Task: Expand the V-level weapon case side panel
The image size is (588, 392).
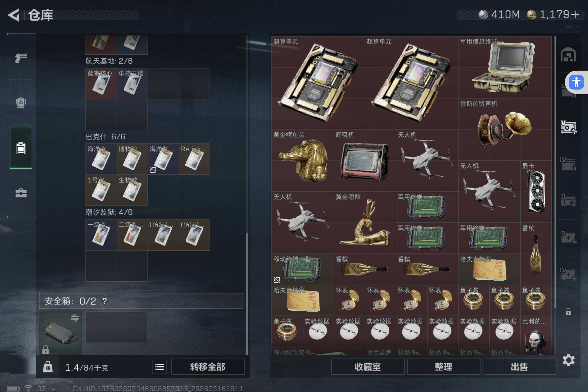Action: pos(568,127)
